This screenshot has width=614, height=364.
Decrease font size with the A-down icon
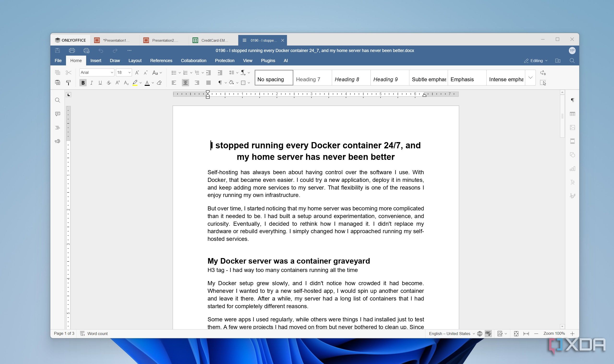[146, 72]
